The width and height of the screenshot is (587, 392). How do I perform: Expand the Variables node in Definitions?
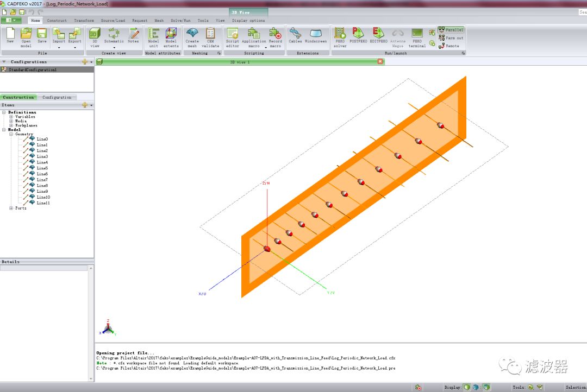point(11,117)
